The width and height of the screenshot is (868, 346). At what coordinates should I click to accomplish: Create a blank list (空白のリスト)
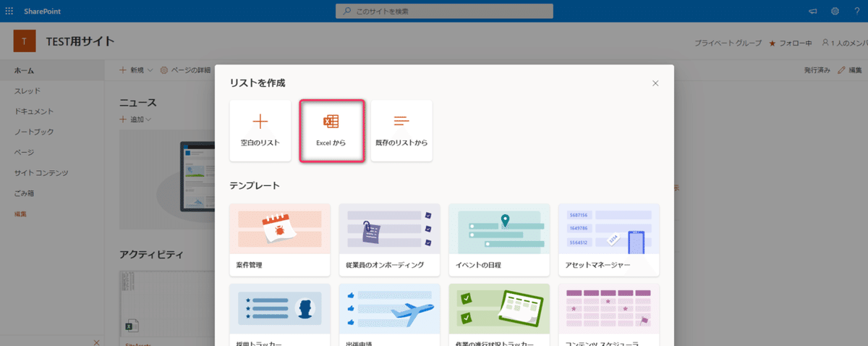click(260, 131)
